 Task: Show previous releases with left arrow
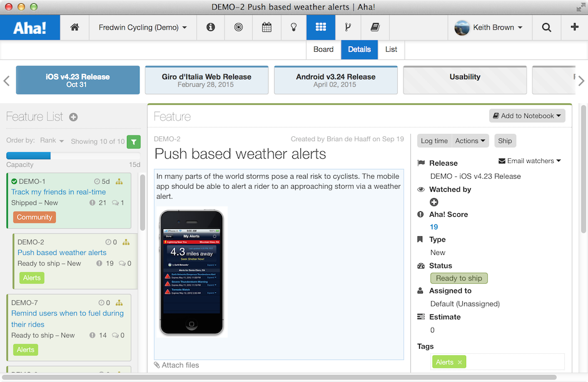point(6,81)
